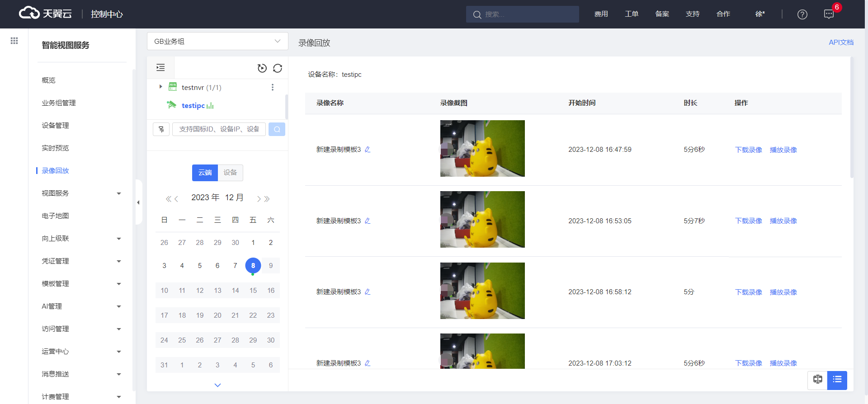This screenshot has height=404, width=868.
Task: Edit name of recording starting 17:03:12
Action: click(x=368, y=363)
